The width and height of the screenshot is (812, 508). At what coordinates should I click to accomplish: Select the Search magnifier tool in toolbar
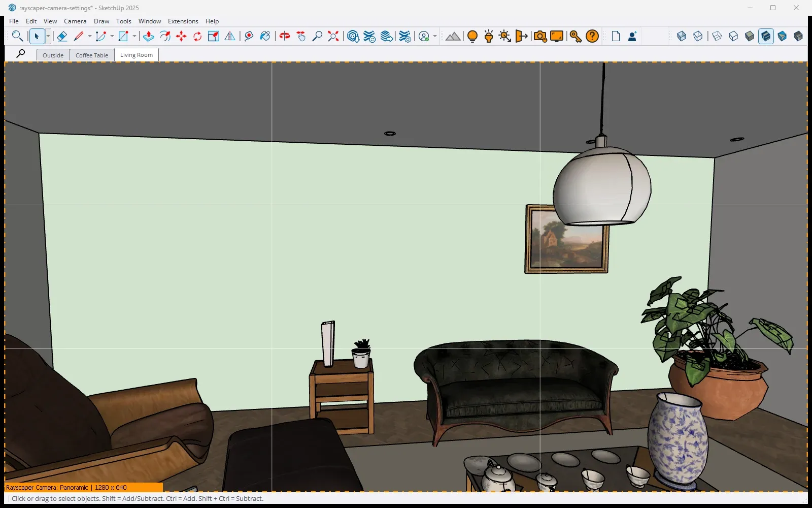pyautogui.click(x=17, y=36)
